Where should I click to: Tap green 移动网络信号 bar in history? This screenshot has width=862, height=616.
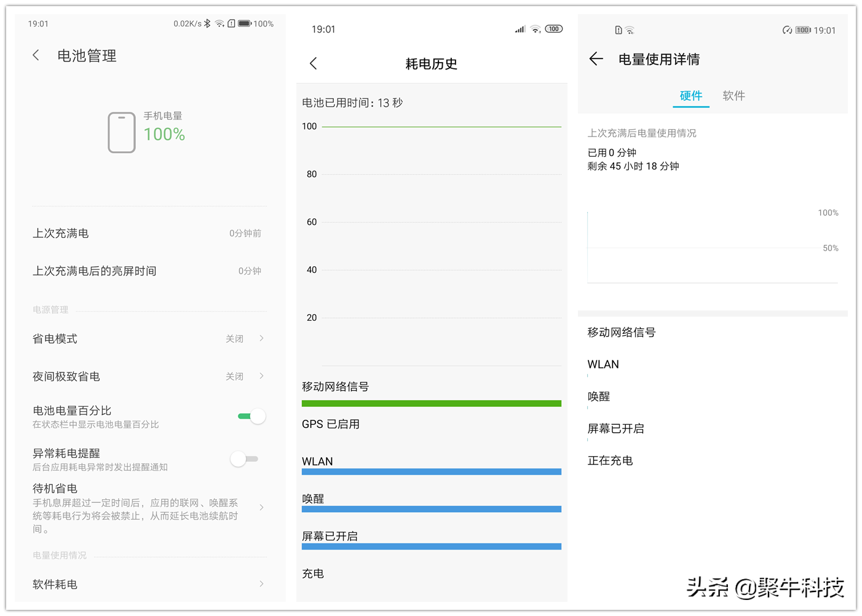pyautogui.click(x=432, y=403)
